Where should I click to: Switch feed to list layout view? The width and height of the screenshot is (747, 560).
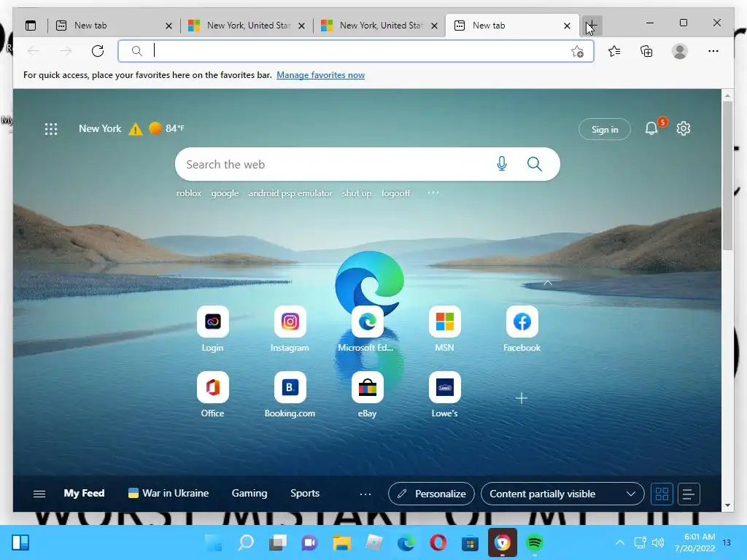(x=689, y=494)
